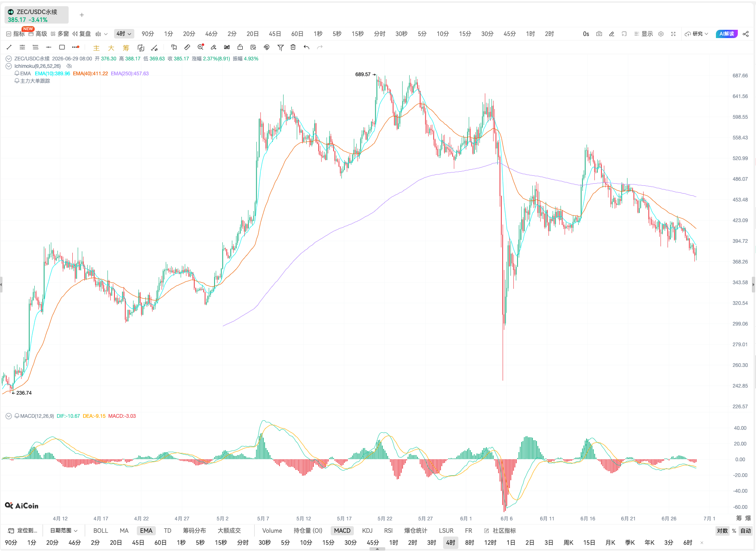Image resolution: width=756 pixels, height=551 pixels.
Task: Toggle Ichimoku indicator visibility eye icon
Action: (x=69, y=66)
